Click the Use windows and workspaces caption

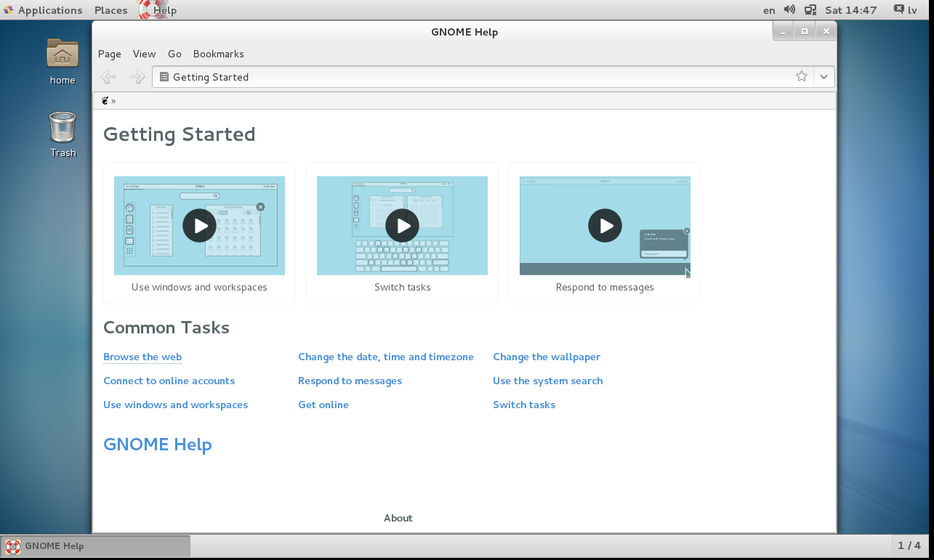[x=199, y=287]
